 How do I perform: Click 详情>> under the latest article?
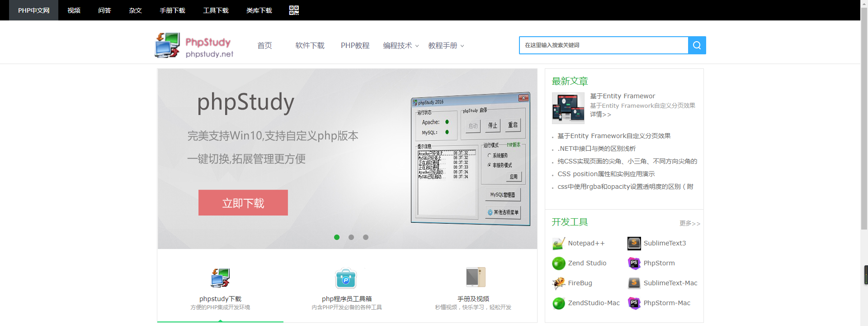600,115
